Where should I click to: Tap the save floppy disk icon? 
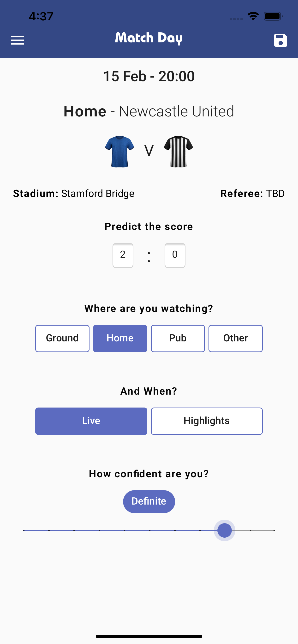280,40
